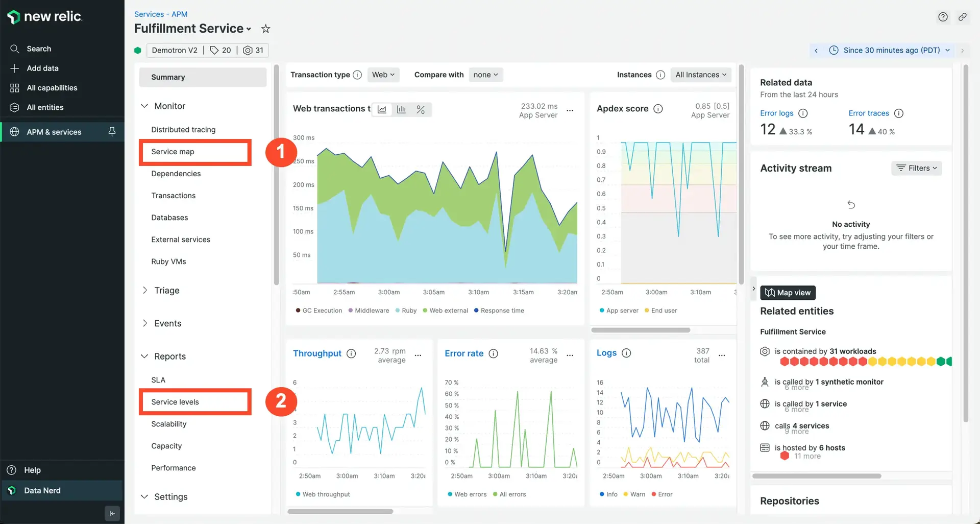The width and height of the screenshot is (980, 524).
Task: Open Data Nerd user profile
Action: pos(61,490)
